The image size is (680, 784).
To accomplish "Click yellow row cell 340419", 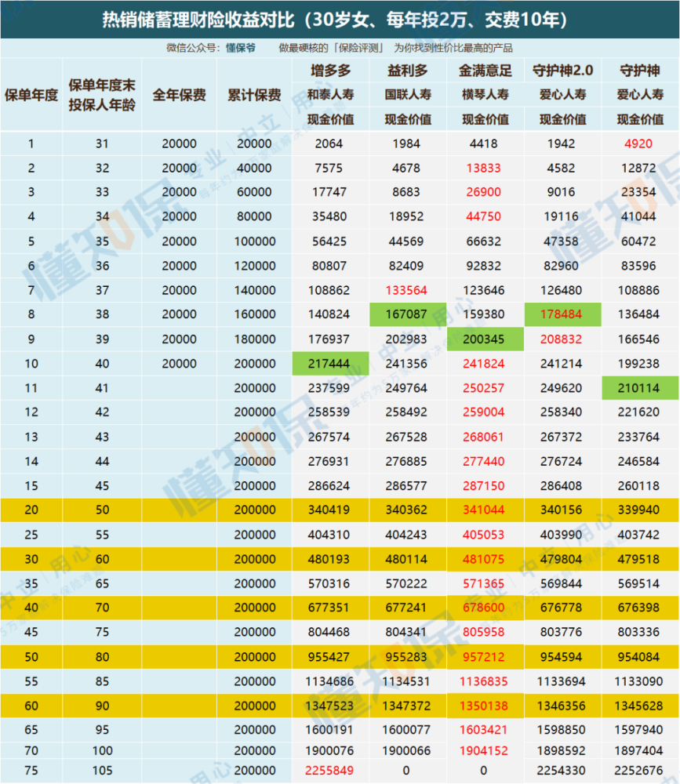I will click(329, 510).
